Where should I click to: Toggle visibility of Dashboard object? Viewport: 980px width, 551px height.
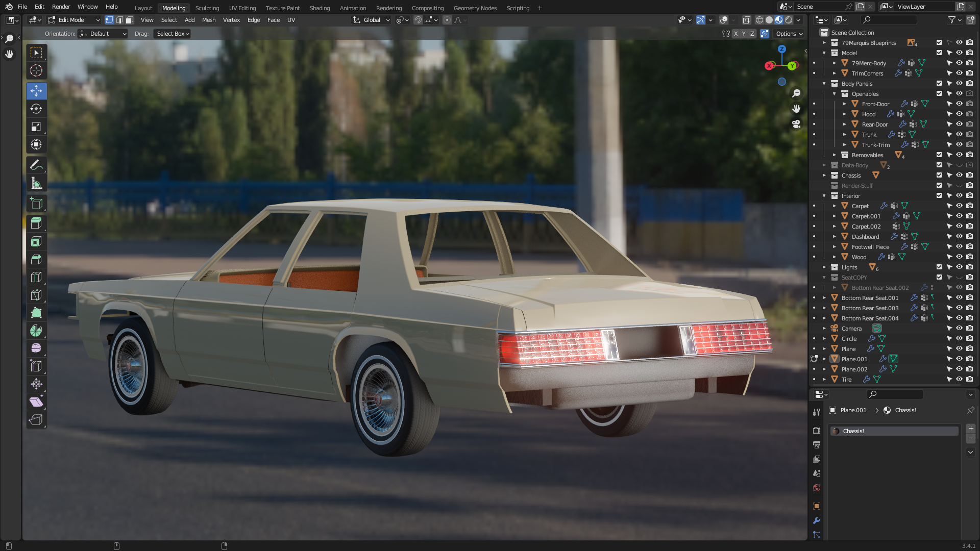[x=959, y=236]
